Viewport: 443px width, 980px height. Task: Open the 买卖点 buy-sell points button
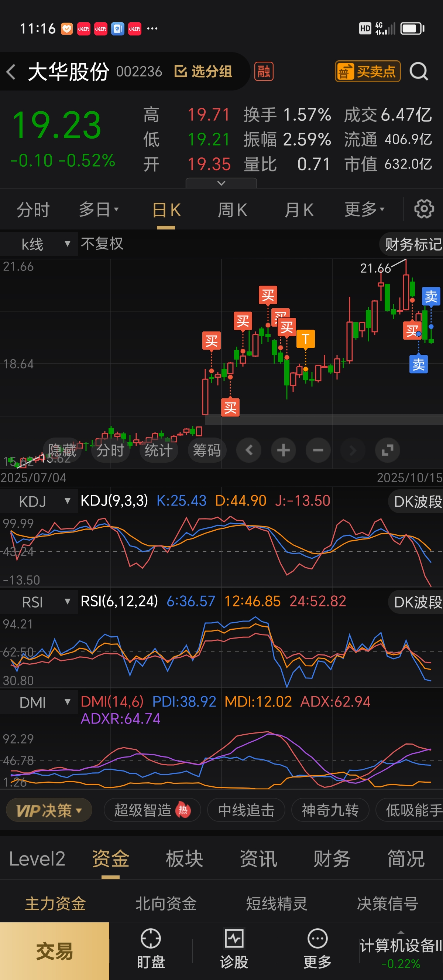point(367,72)
